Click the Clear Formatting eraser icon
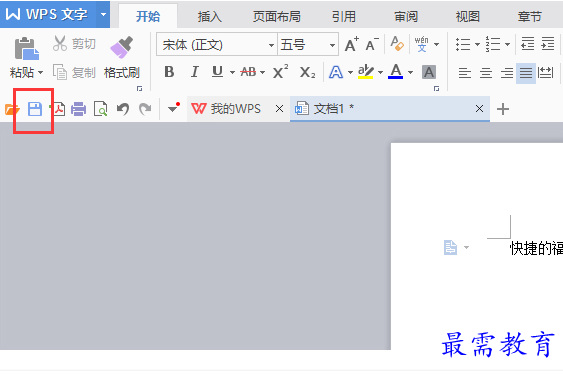Image resolution: width=563 pixels, height=376 pixels. click(x=397, y=44)
